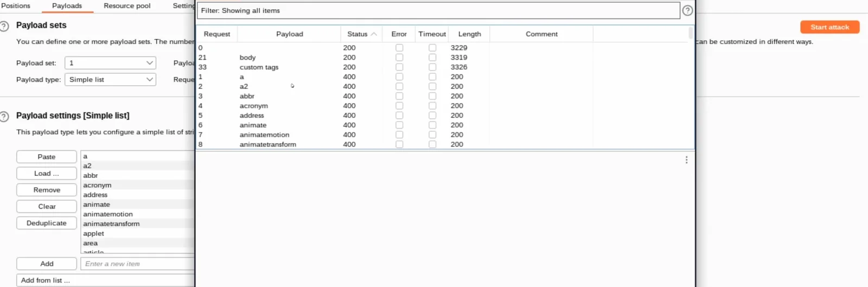This screenshot has width=868, height=287.
Task: Toggle sort arrow on Status column
Action: (374, 34)
